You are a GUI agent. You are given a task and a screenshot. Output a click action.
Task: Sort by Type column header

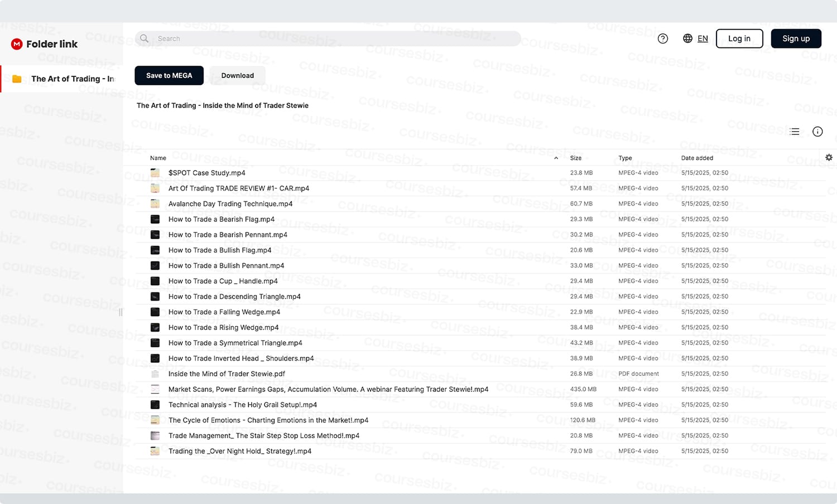(x=625, y=158)
